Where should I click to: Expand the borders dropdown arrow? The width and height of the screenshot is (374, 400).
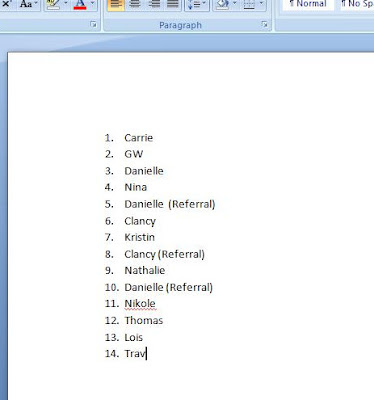click(261, 3)
